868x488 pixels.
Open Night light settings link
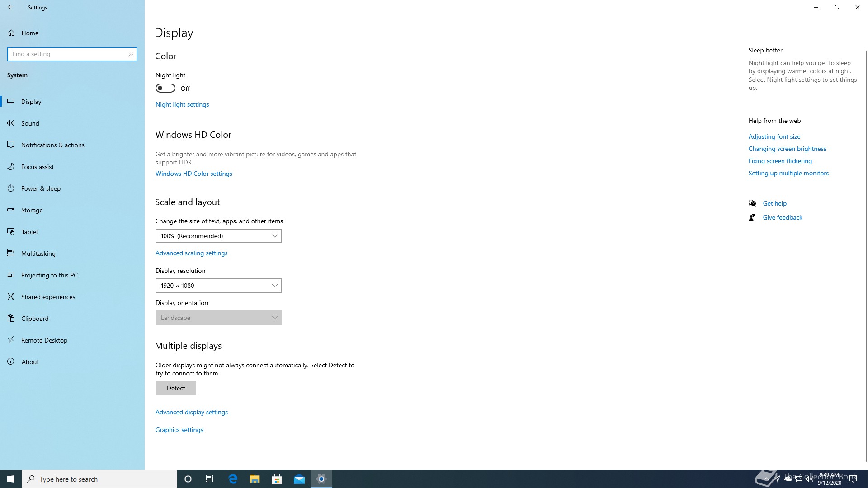[182, 104]
